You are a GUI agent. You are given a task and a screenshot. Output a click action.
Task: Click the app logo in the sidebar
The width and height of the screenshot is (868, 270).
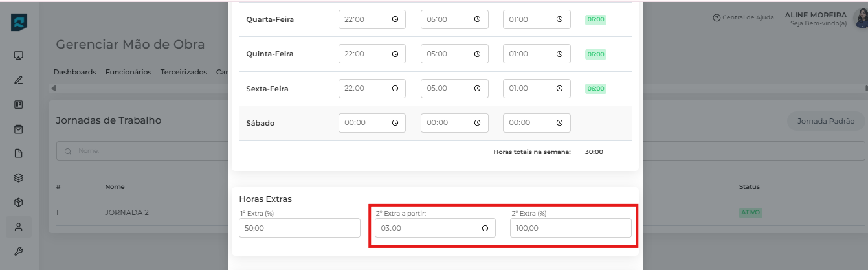tap(19, 23)
